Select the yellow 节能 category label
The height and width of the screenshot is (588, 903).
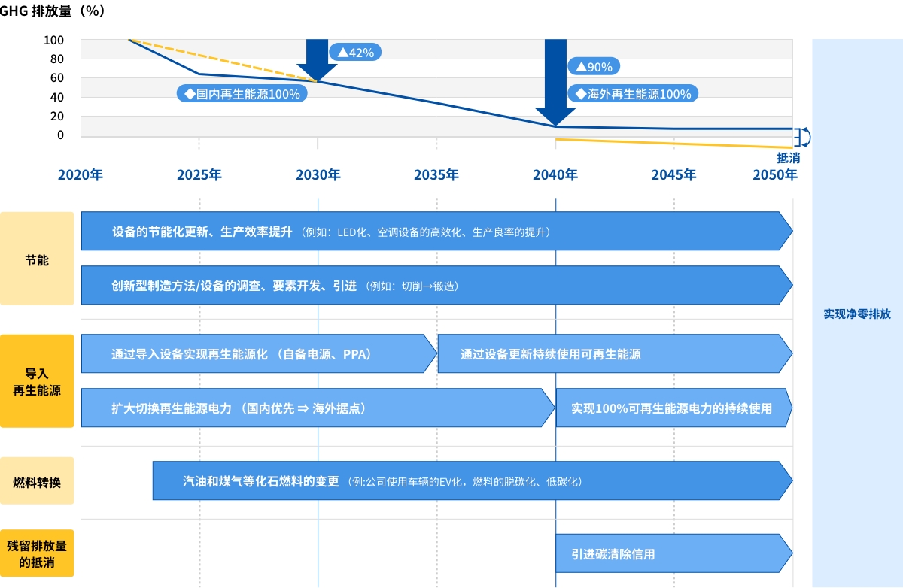coord(37,258)
